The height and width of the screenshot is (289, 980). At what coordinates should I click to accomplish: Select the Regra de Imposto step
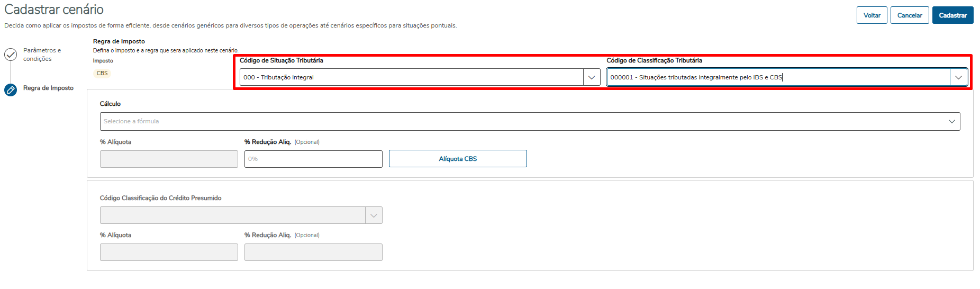(x=48, y=88)
